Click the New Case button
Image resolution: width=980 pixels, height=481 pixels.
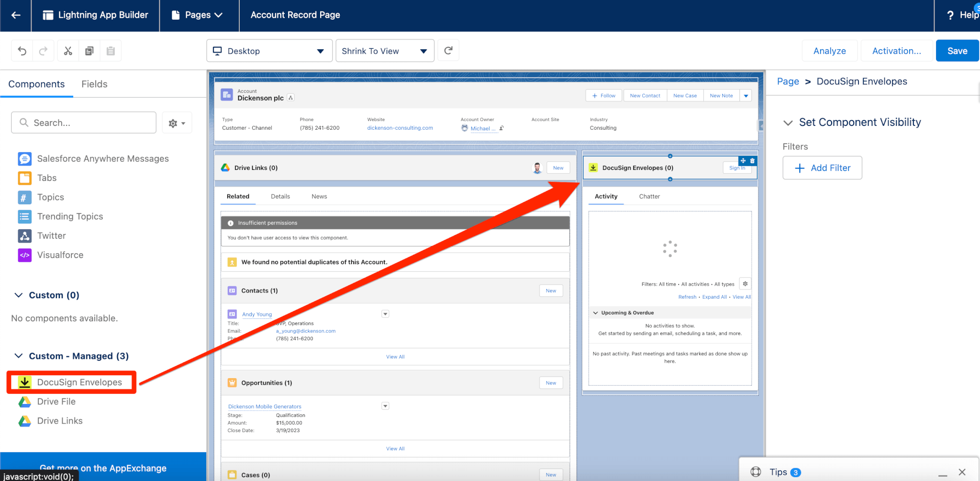[685, 96]
